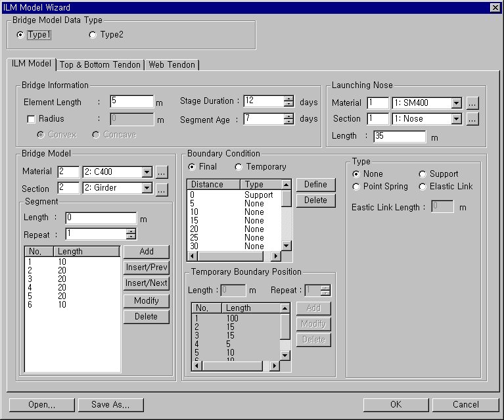The image size is (504, 420).
Task: Select the Elastic Link type option
Action: (423, 187)
